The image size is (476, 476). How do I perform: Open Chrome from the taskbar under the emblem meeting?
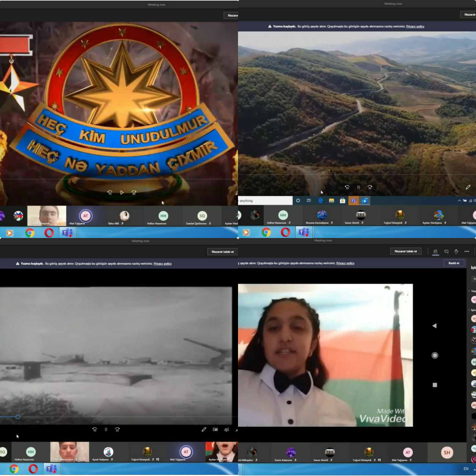coord(29,233)
